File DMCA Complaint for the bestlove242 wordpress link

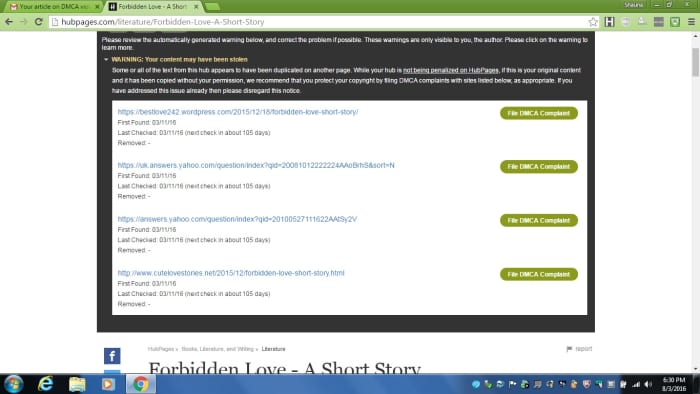coord(539,113)
